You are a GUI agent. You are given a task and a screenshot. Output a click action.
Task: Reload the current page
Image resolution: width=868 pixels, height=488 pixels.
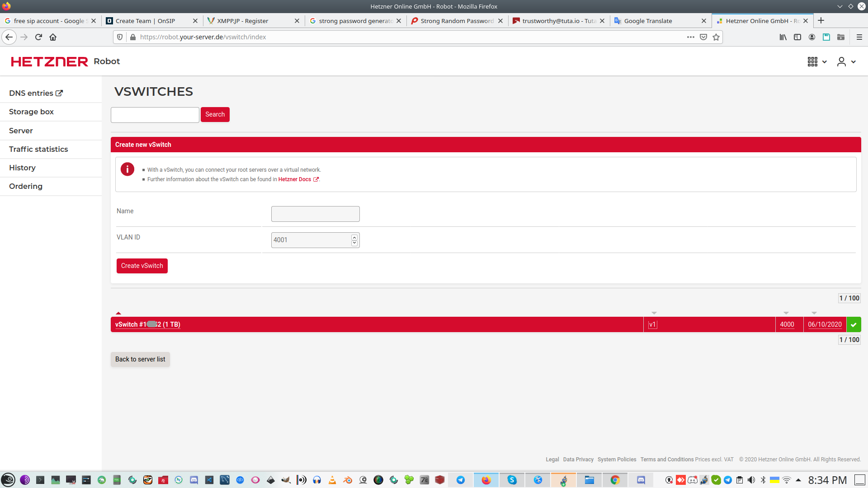[38, 37]
